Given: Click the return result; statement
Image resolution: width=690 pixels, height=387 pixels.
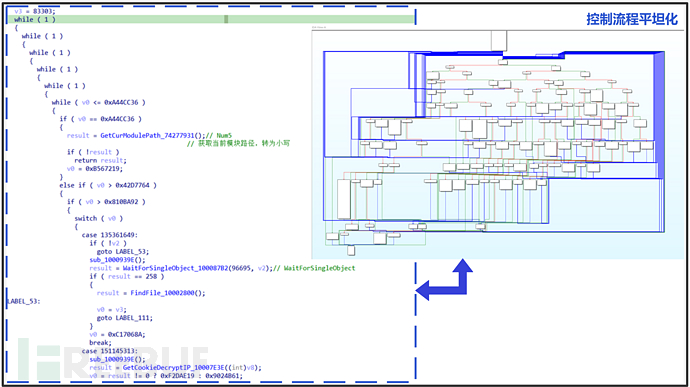Looking at the screenshot, I should tap(100, 160).
